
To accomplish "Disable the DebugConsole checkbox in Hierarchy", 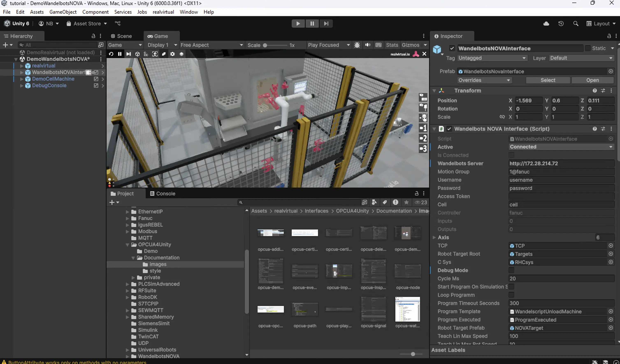I will coord(96,86).
